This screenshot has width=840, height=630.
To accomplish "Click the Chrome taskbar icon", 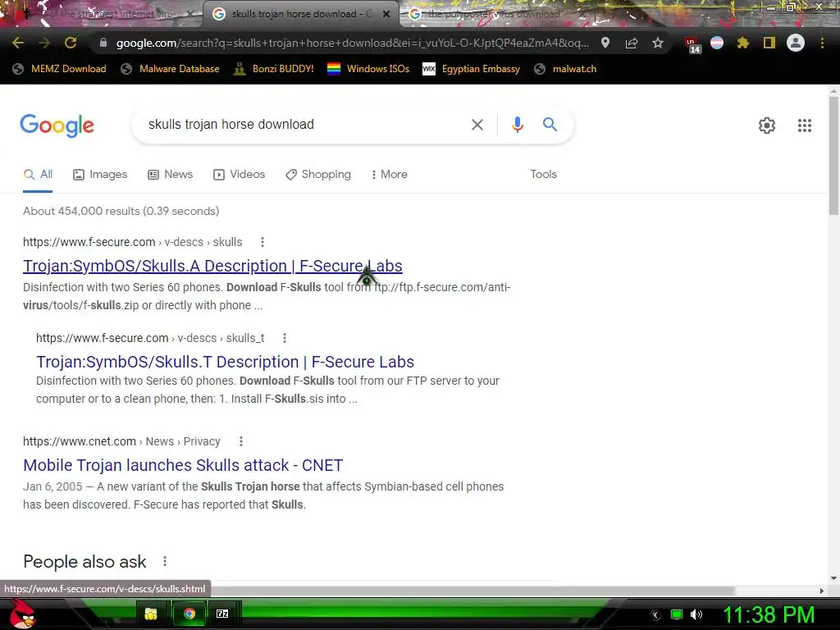I will click(x=189, y=614).
